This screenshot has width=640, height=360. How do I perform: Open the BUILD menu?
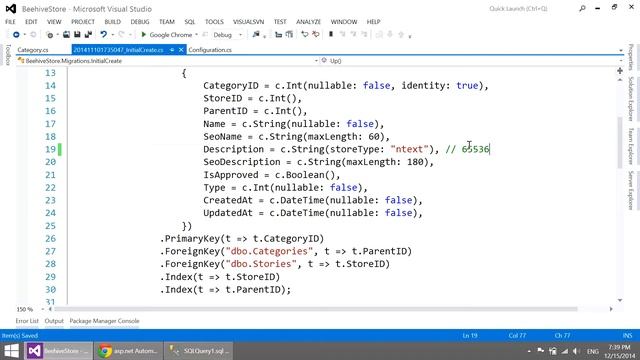coord(113,22)
